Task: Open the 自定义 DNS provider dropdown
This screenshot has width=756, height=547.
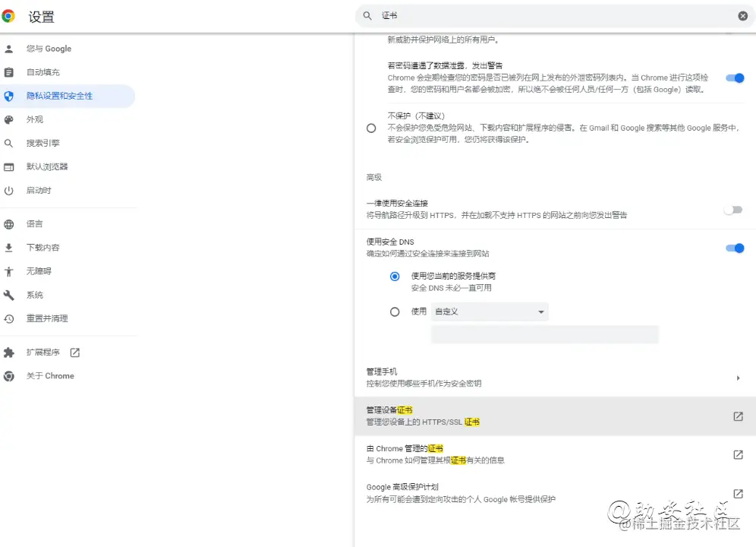Action: point(490,312)
